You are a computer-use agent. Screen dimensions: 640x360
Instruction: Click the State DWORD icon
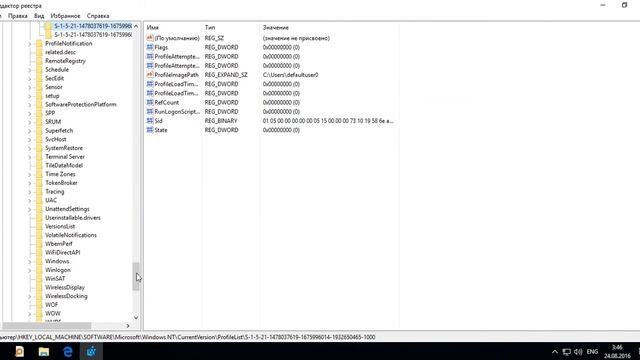150,130
